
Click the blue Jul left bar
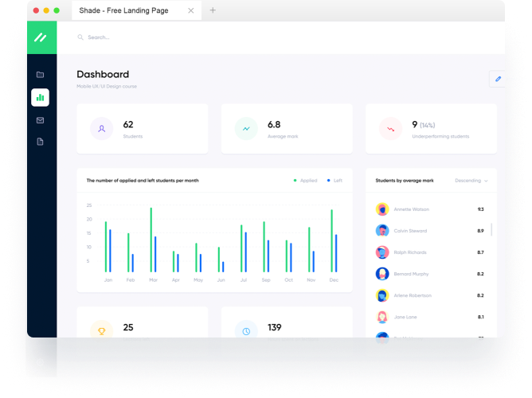point(245,252)
